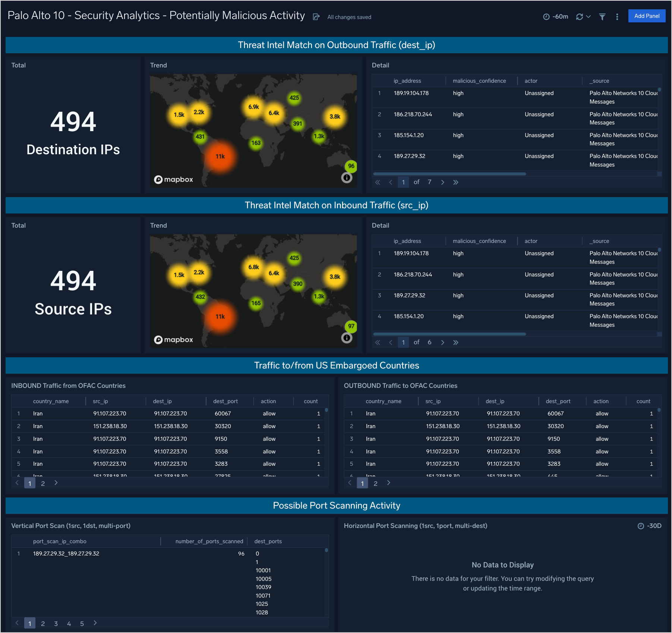Open the time range picker showing -60m
672x633 pixels.
556,17
